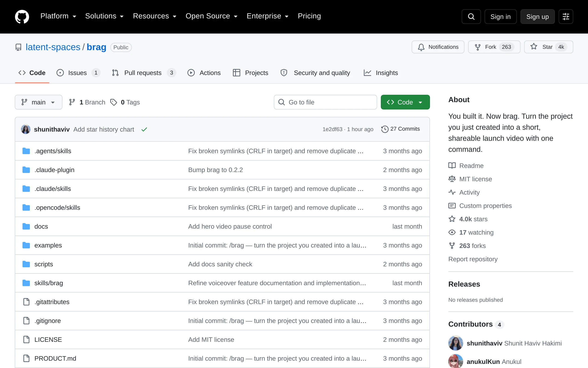
Task: Select the Code tab
Action: pyautogui.click(x=32, y=73)
